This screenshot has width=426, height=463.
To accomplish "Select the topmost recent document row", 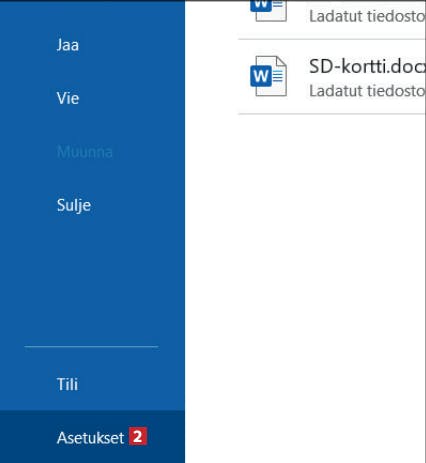I will tap(332, 19).
